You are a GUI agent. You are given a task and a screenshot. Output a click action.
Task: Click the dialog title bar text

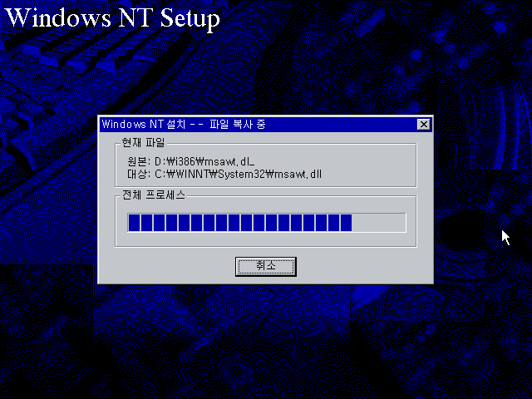(x=184, y=124)
